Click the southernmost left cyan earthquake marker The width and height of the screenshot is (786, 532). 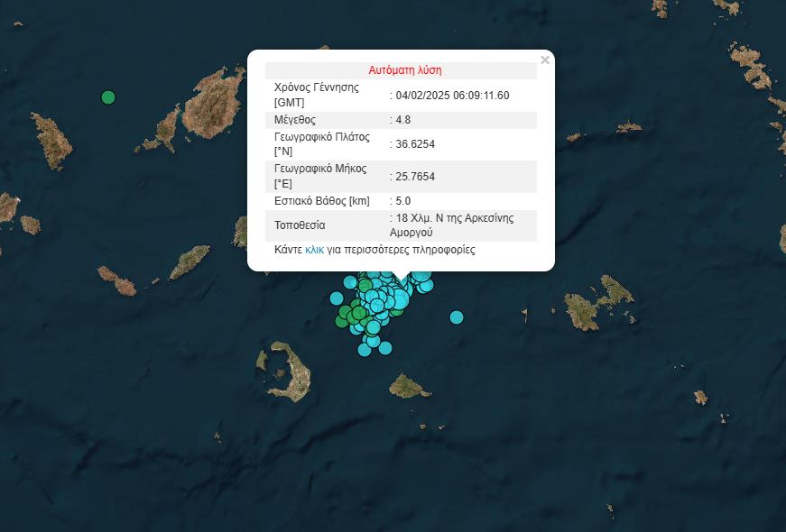pos(365,350)
